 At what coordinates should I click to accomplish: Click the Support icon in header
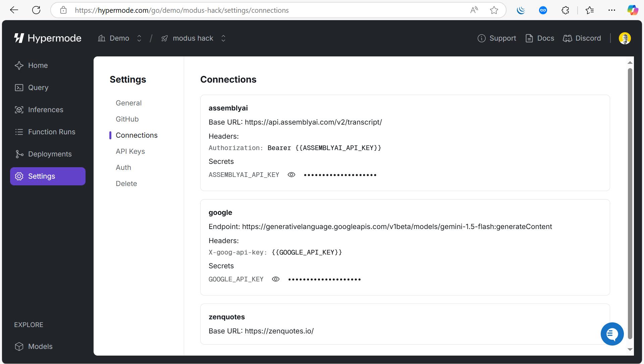(x=481, y=38)
